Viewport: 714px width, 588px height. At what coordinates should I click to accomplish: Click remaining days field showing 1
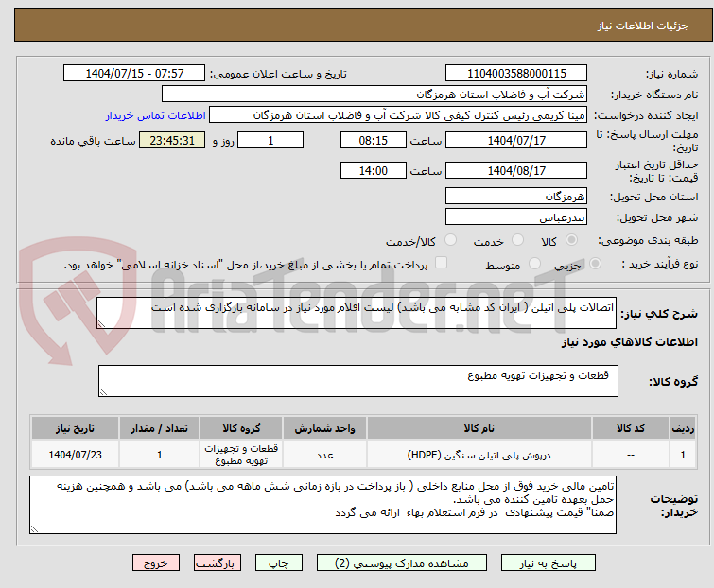point(270,140)
